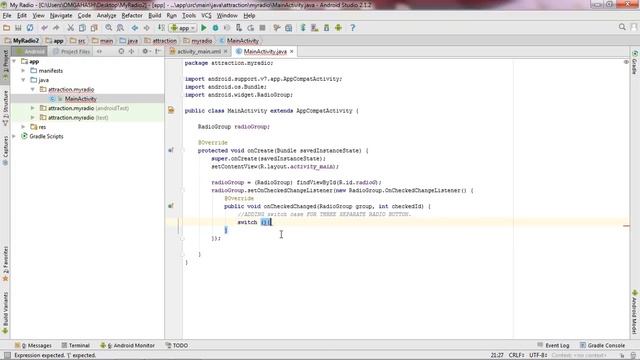The width and height of the screenshot is (640, 360).
Task: Click the scroll-from-source target icon
Action: pyautogui.click(x=121, y=51)
